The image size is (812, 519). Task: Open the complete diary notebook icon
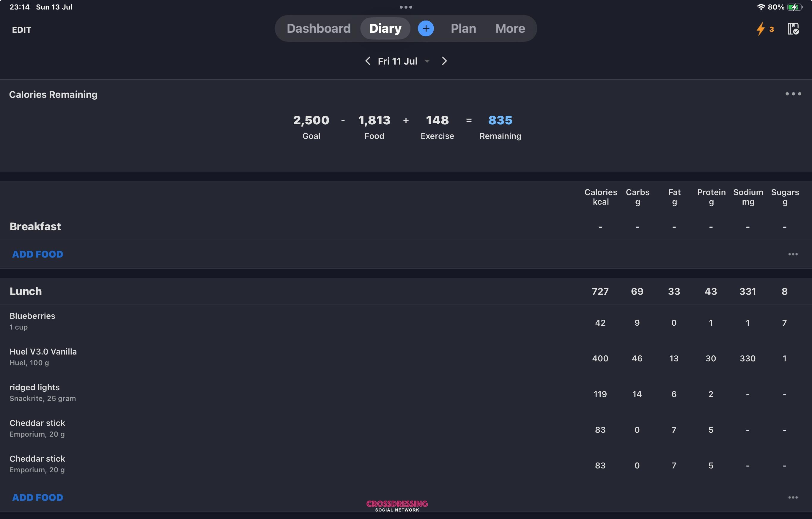coord(793,29)
